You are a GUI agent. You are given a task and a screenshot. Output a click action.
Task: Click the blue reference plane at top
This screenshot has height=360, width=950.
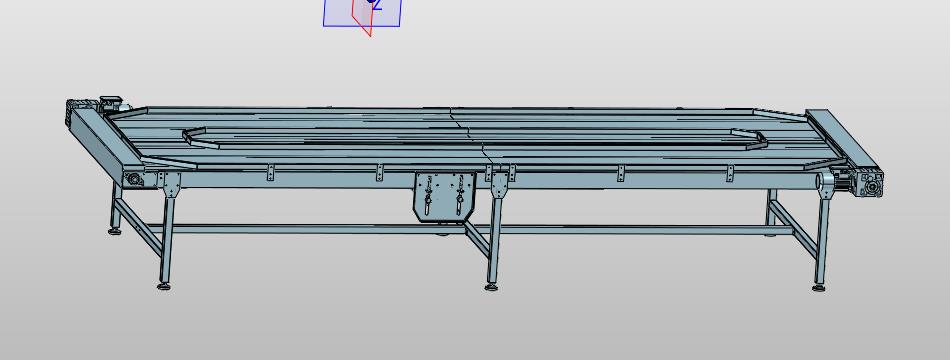pos(362,13)
